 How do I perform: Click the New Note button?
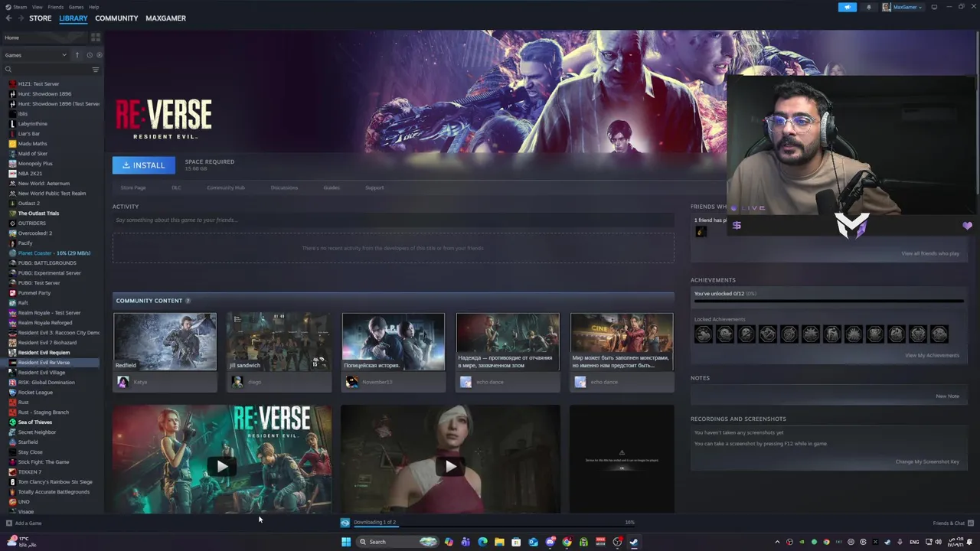coord(947,396)
